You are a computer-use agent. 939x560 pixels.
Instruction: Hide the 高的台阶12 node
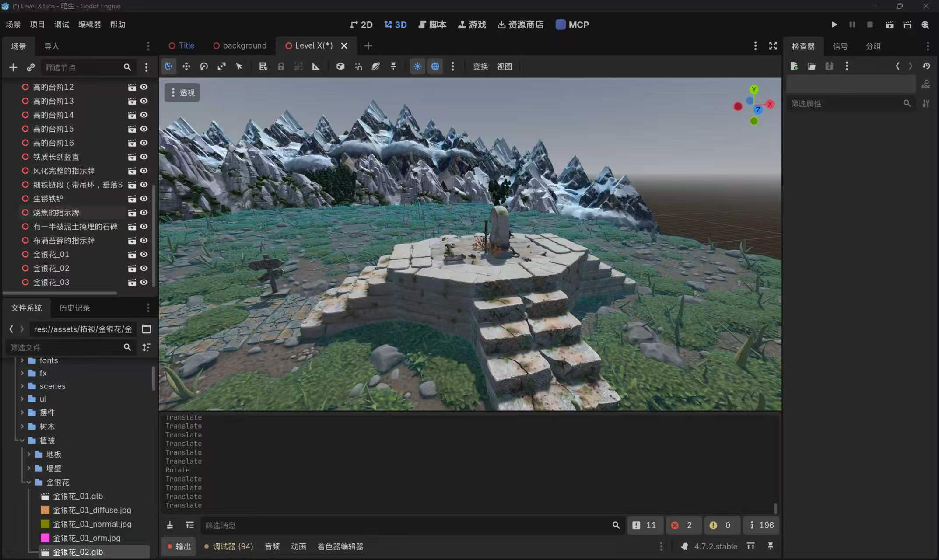(x=144, y=87)
